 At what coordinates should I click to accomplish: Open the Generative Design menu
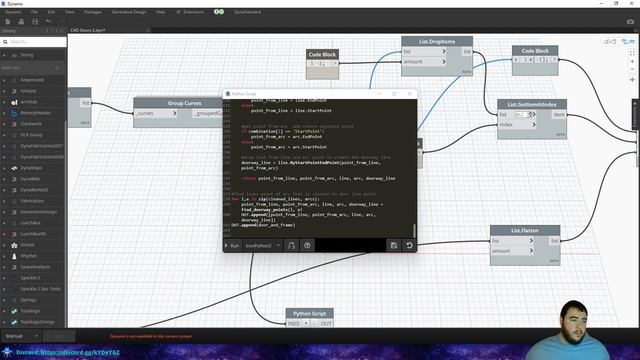129,12
